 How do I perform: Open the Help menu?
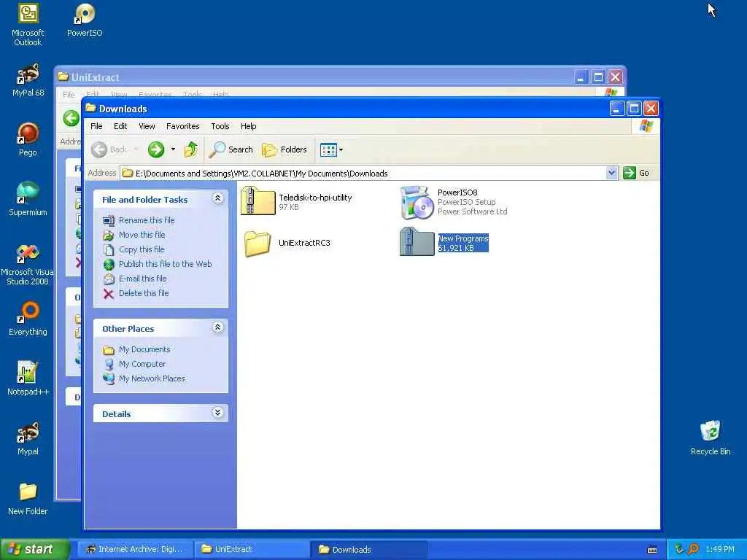coord(248,126)
